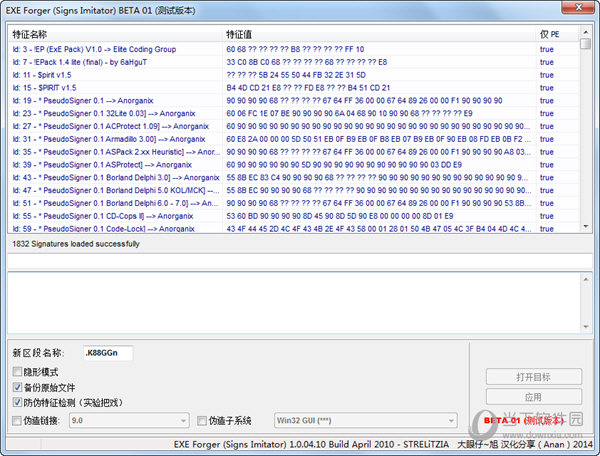Click the log pane scroll up arrow

[x=586, y=279]
